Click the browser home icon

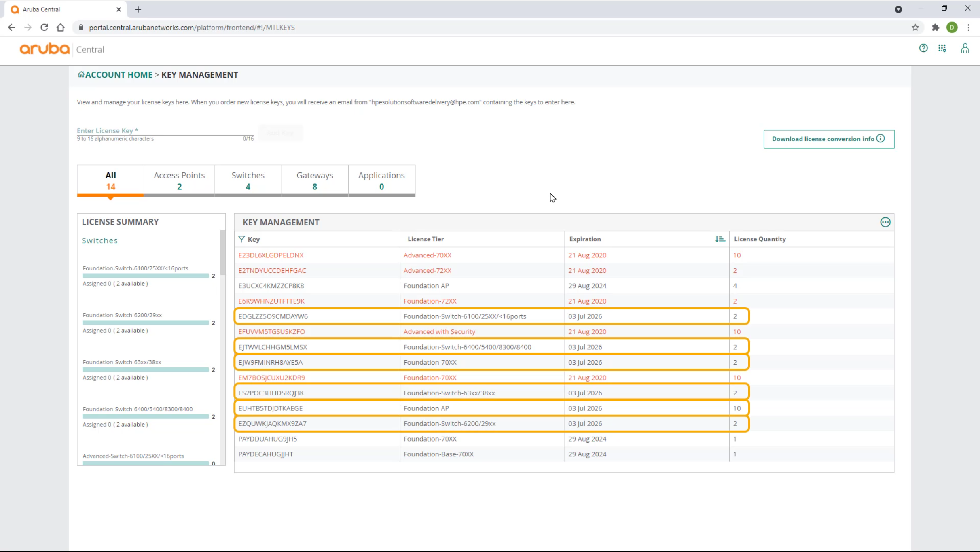(61, 27)
